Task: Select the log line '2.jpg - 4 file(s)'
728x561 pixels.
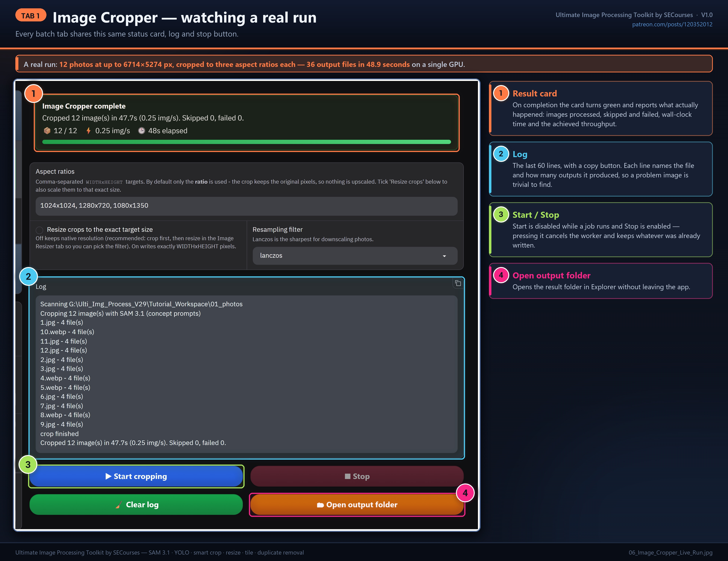Action: pos(62,360)
